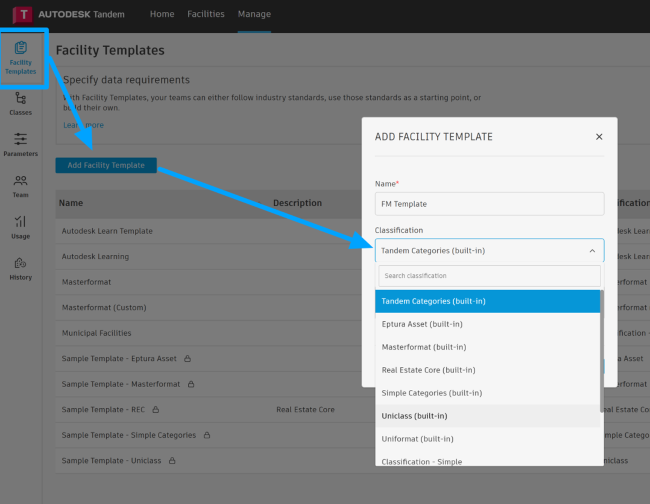Click lock icon beside Sample Template - Eptura Asset
This screenshot has height=504, width=650.
coord(187,359)
